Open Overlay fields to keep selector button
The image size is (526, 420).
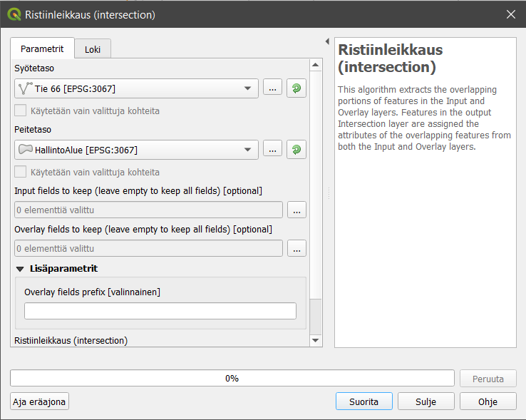click(296, 248)
